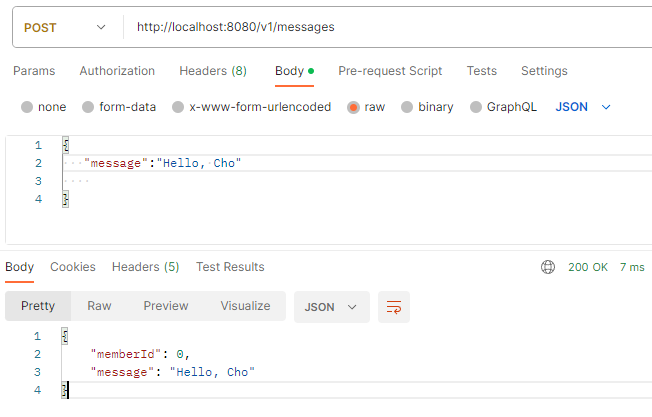Switch response view to Pretty

point(38,306)
